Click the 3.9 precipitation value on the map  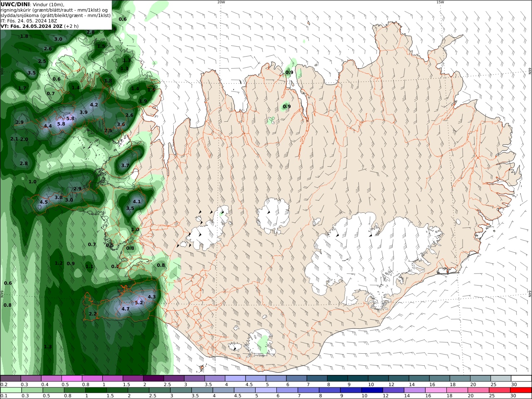click(x=84, y=112)
